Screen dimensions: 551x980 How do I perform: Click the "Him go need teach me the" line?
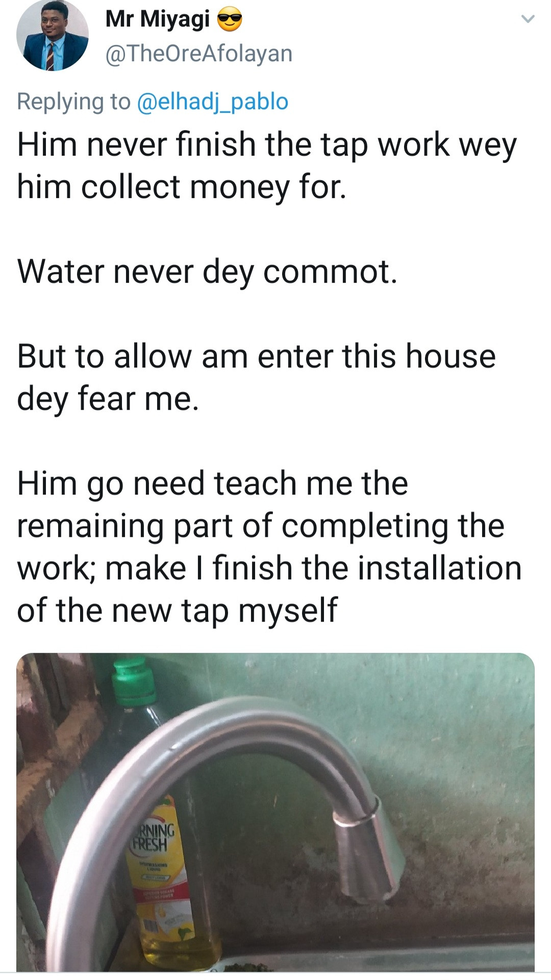click(x=212, y=483)
